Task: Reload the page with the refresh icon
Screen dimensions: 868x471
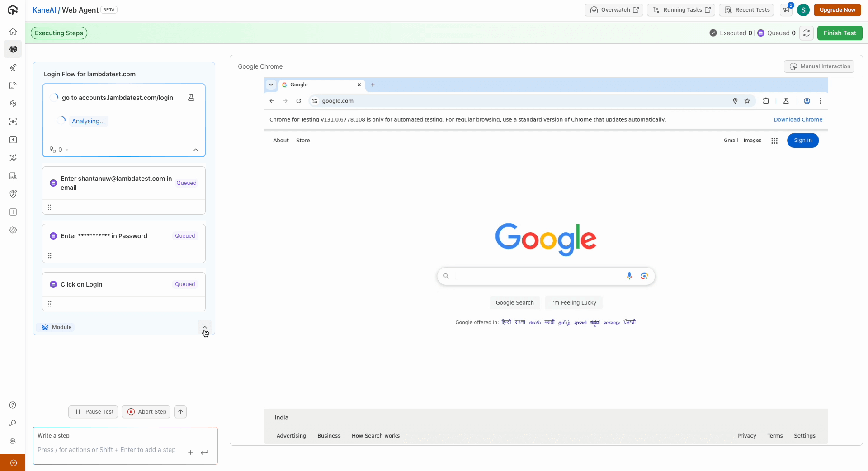Action: coord(299,101)
